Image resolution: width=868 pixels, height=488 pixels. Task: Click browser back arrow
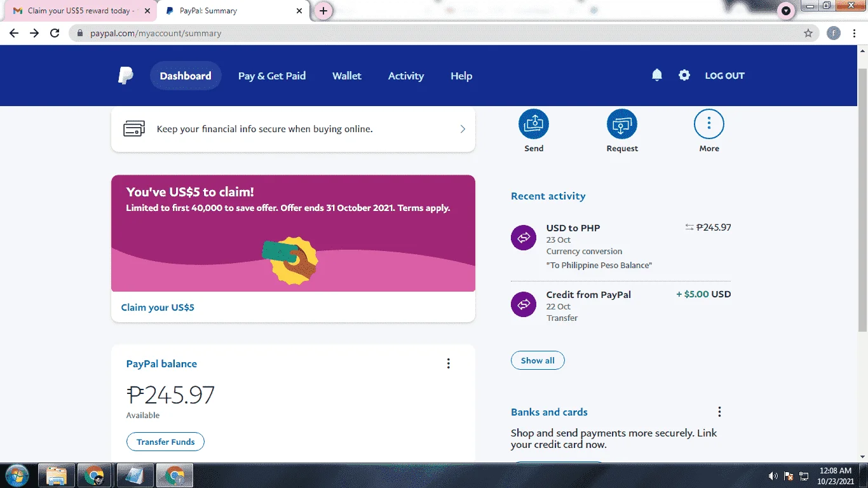click(14, 33)
